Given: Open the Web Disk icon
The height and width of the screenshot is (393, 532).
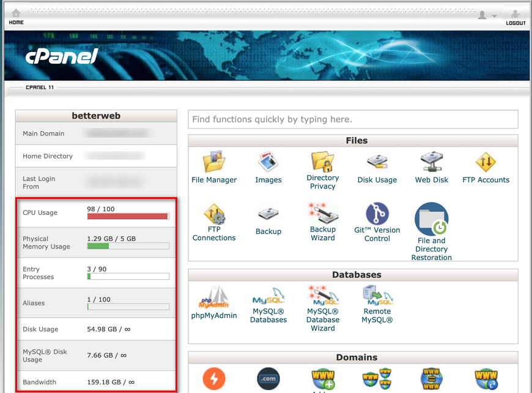Looking at the screenshot, I should (x=431, y=162).
